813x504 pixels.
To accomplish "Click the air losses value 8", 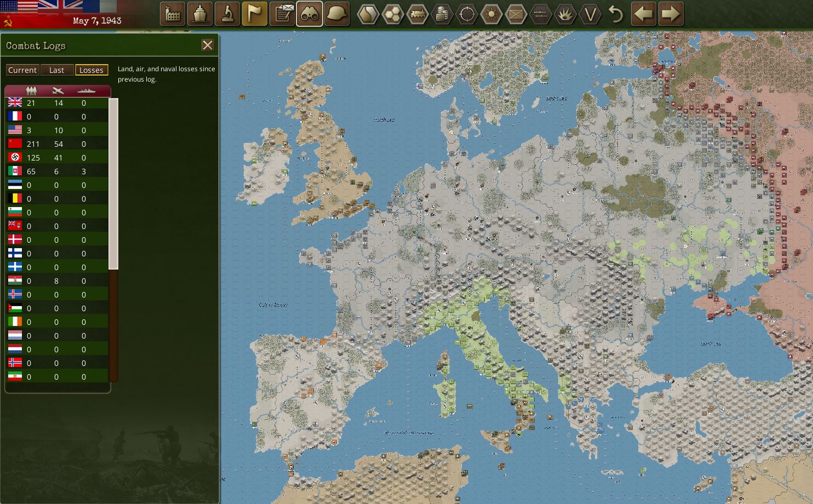I will point(56,281).
